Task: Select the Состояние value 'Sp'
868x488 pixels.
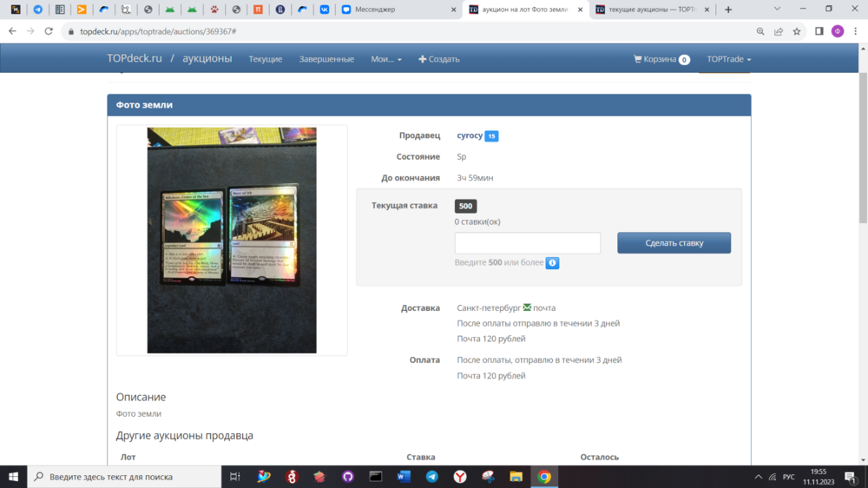Action: coord(462,157)
